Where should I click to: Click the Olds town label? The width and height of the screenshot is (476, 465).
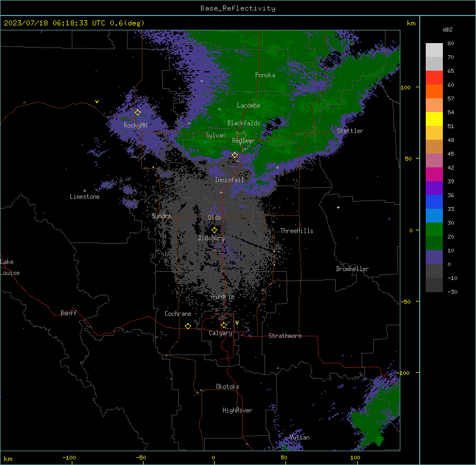tap(214, 218)
